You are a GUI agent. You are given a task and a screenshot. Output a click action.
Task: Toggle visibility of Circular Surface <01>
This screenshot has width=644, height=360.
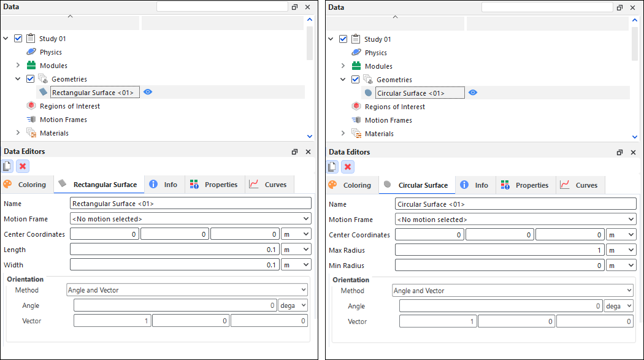[x=472, y=92]
